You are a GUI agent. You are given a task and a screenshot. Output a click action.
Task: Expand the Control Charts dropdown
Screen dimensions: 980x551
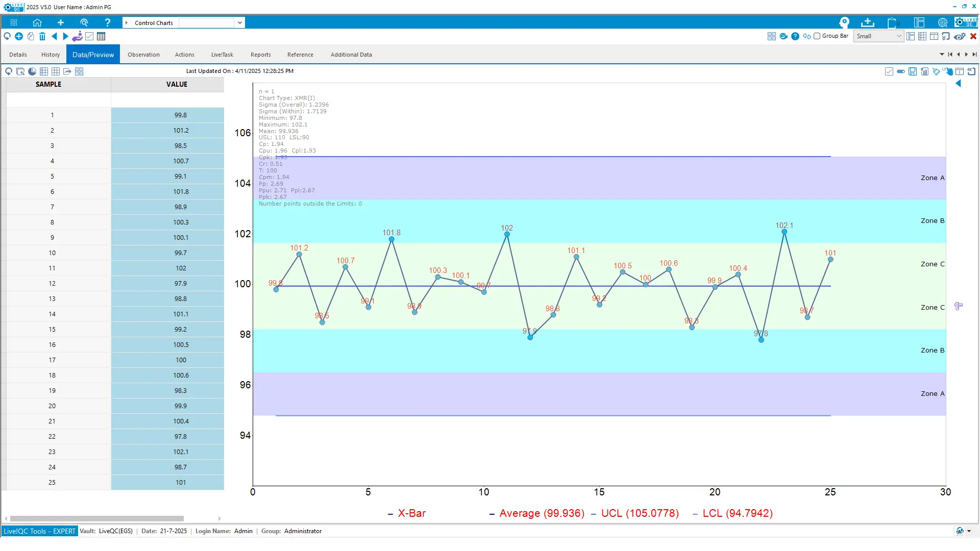pos(239,22)
